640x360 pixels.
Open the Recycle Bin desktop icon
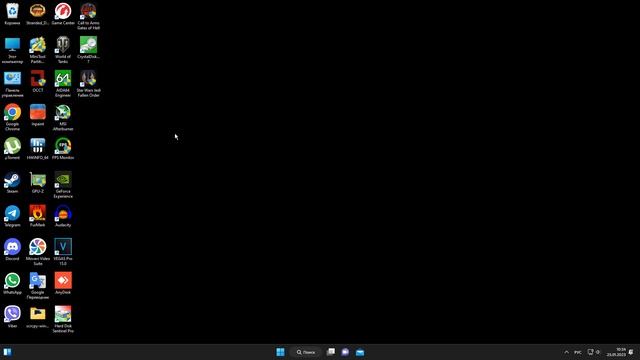12,14
